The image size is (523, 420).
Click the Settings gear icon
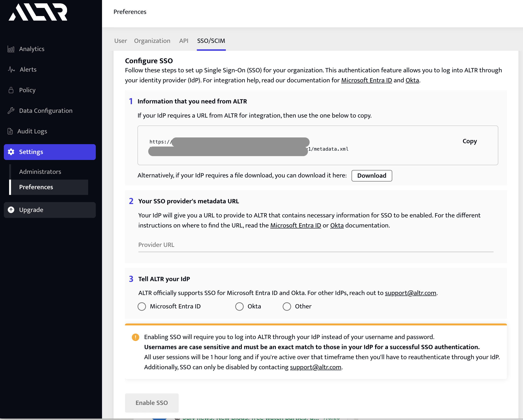[11, 152]
